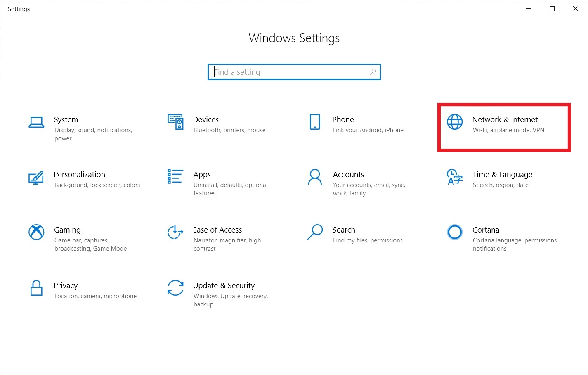The height and width of the screenshot is (375, 588).
Task: Open the Privacy padlock icon
Action: [36, 288]
